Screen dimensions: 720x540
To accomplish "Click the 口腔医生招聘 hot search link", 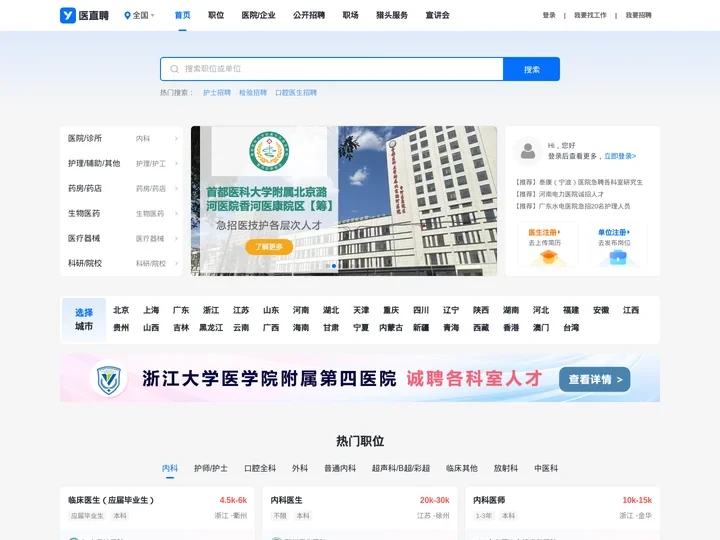I will pyautogui.click(x=296, y=93).
